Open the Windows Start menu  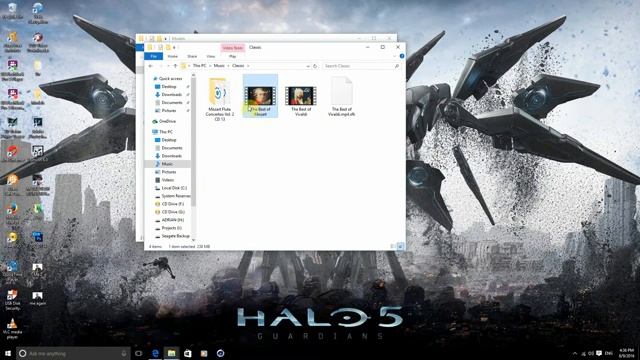pos(8,353)
